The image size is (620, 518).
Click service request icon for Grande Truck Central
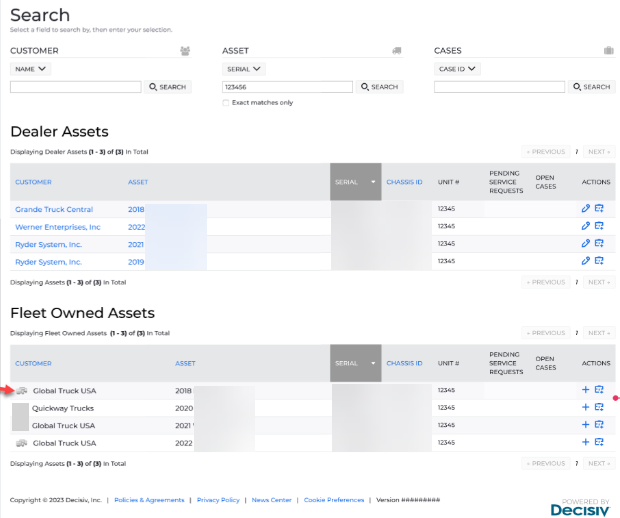(x=599, y=208)
